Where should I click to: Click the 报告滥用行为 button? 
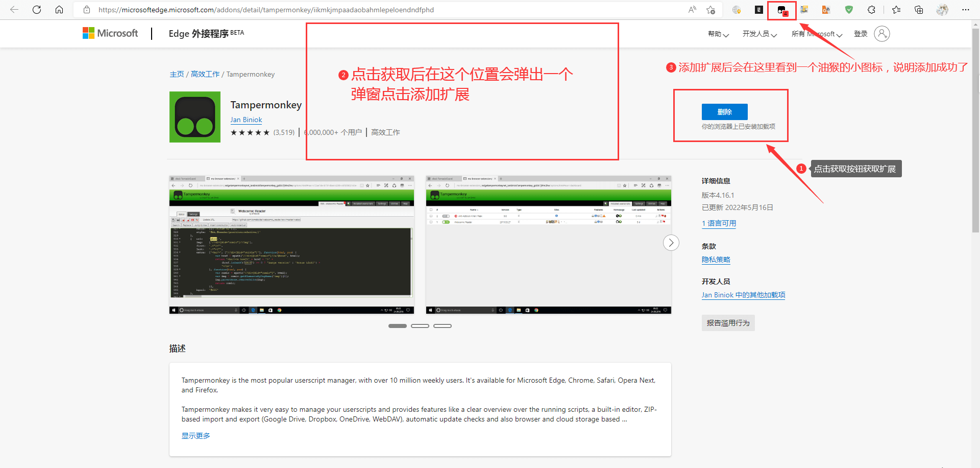728,323
